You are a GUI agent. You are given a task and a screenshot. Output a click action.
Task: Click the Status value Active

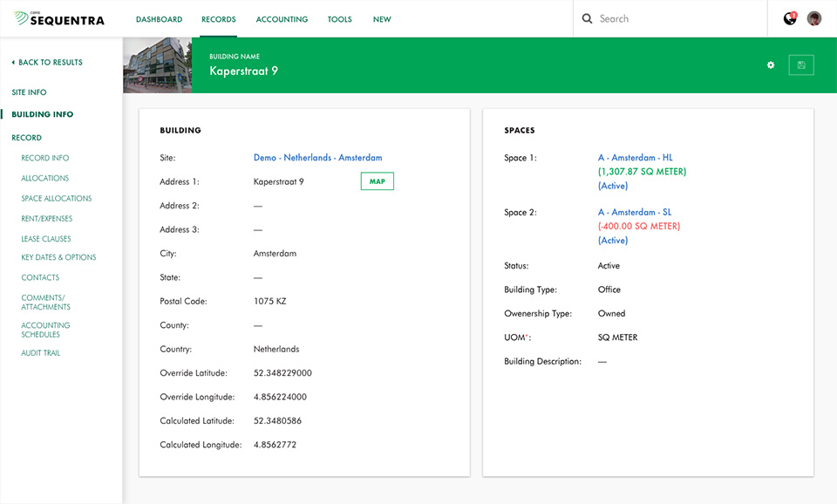pyautogui.click(x=609, y=265)
